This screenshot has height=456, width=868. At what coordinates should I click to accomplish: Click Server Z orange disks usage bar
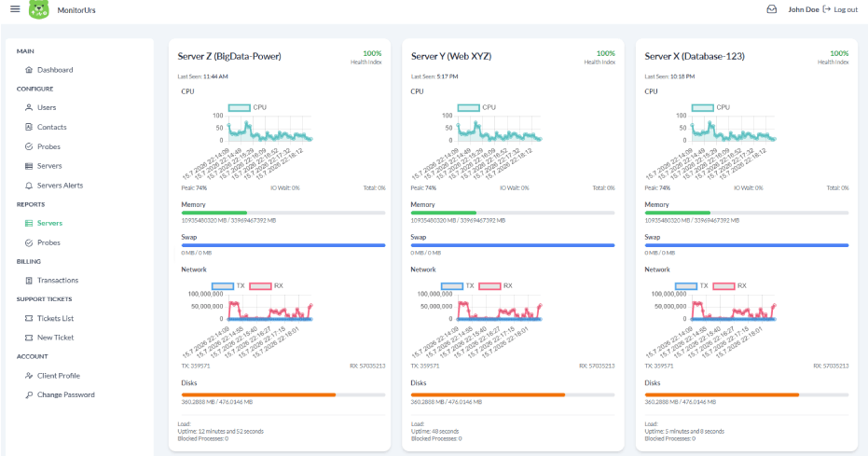coord(258,394)
